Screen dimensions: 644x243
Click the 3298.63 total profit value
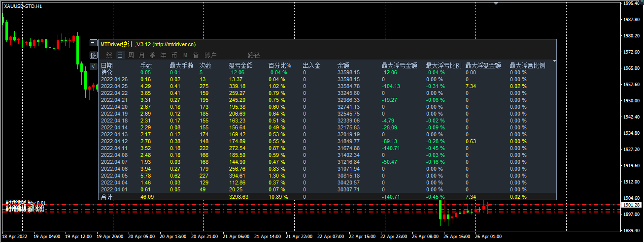point(238,197)
